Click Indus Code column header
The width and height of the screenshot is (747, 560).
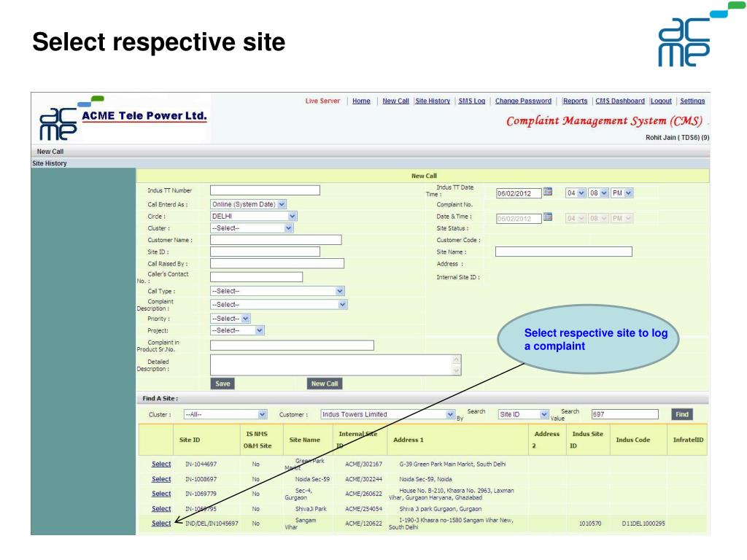[x=632, y=440]
